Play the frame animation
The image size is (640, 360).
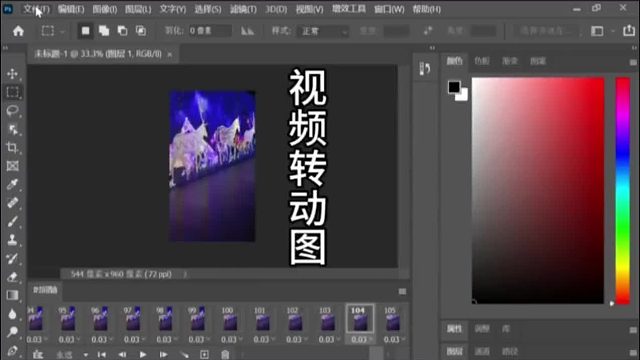[142, 354]
